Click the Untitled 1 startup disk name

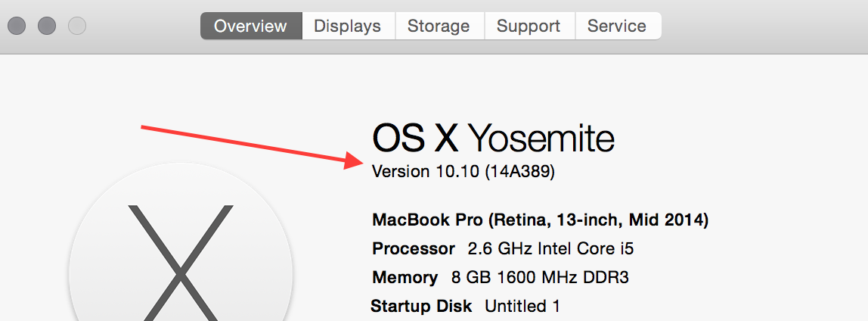(522, 307)
